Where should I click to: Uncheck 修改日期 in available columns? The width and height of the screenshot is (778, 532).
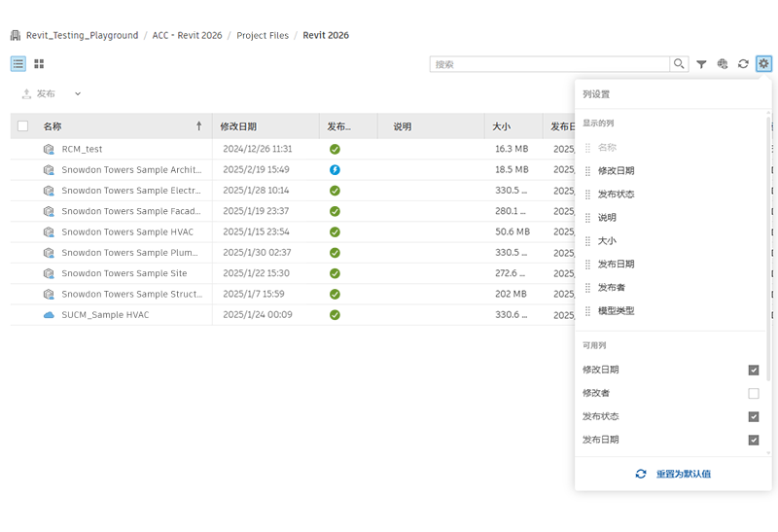point(753,370)
